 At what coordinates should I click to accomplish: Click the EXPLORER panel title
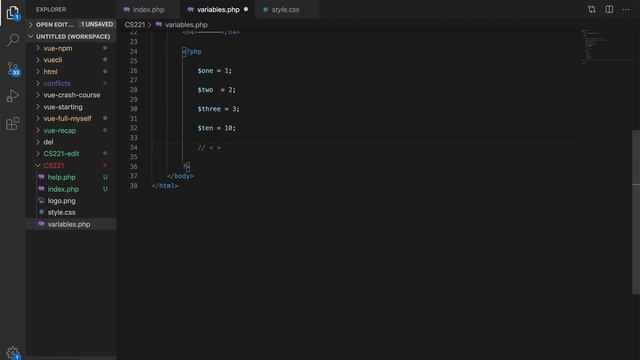coord(51,9)
